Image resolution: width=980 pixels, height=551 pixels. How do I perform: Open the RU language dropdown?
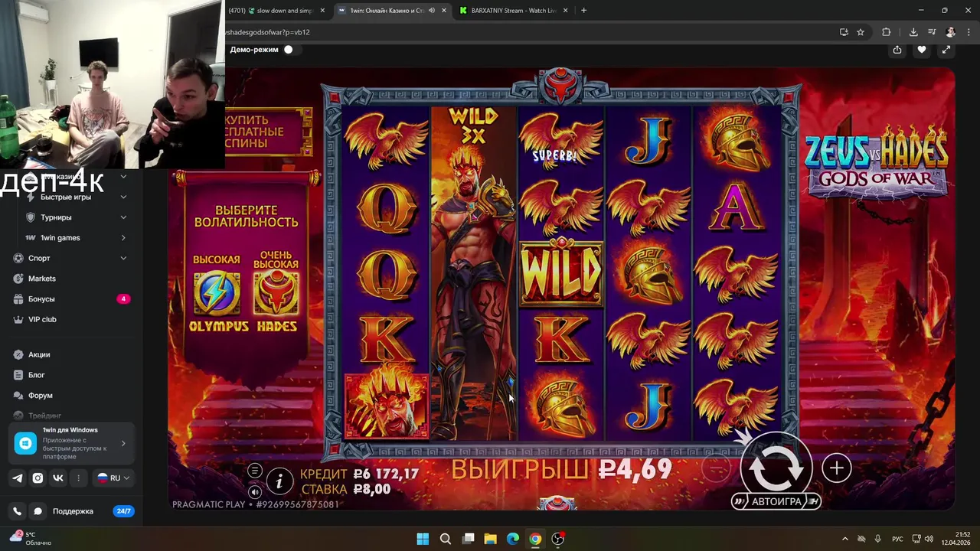tap(113, 478)
